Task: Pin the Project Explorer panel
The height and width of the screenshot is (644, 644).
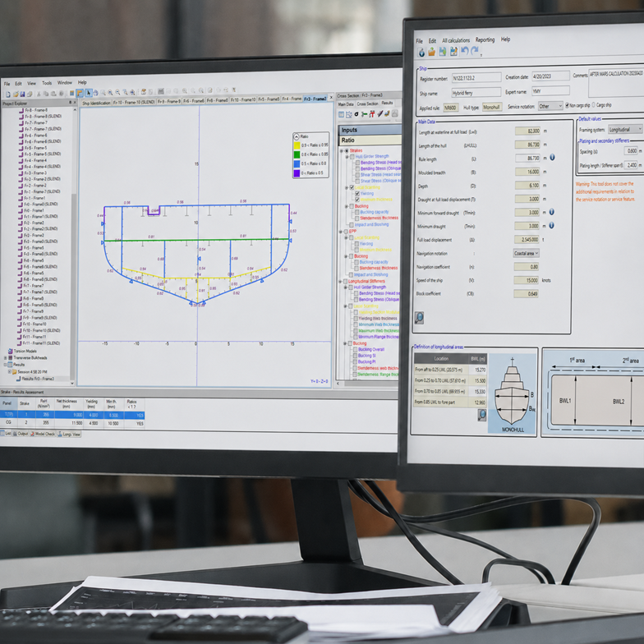Action: point(70,103)
